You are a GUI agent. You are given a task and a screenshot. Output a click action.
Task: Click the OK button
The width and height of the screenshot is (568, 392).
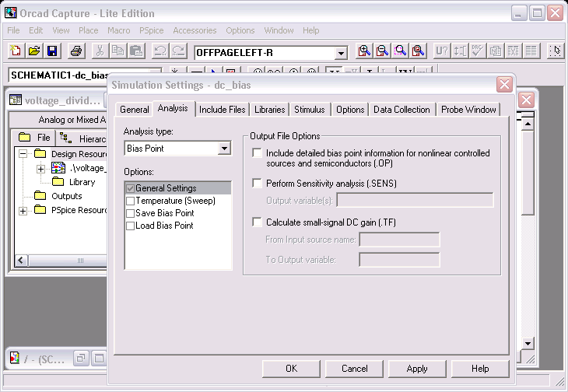291,369
